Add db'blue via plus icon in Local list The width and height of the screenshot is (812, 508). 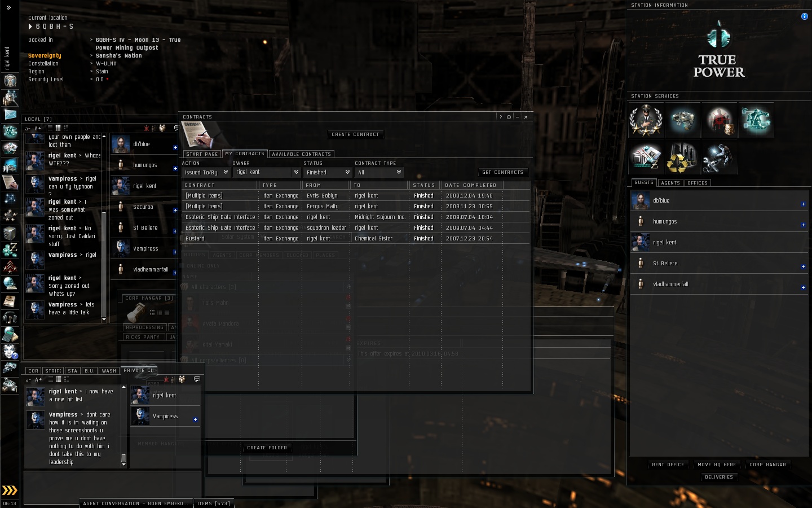[x=175, y=148]
